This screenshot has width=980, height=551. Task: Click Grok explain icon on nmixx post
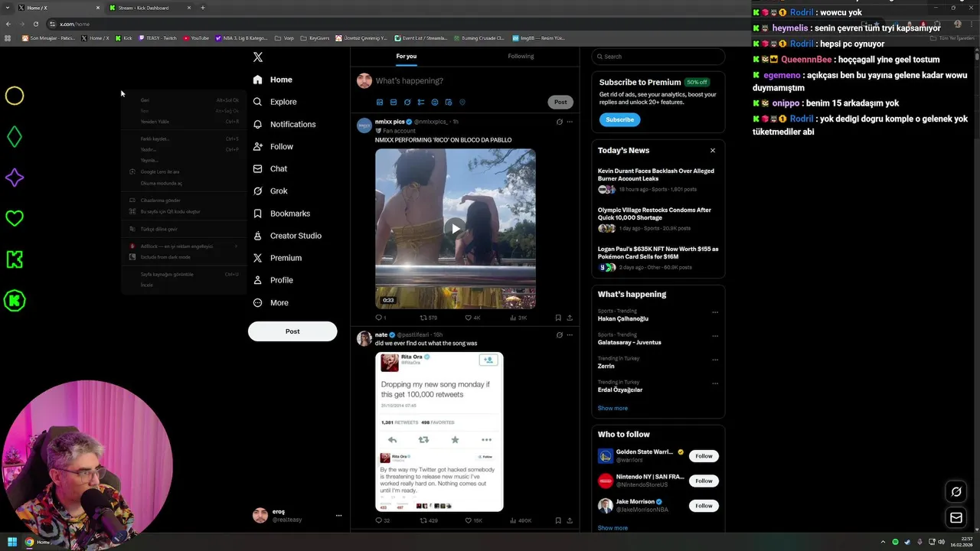click(x=559, y=122)
